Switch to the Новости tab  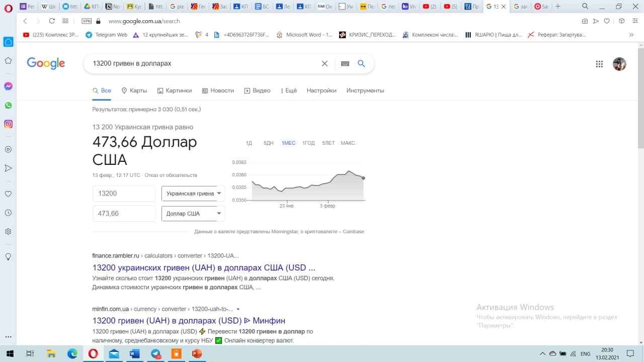218,90
